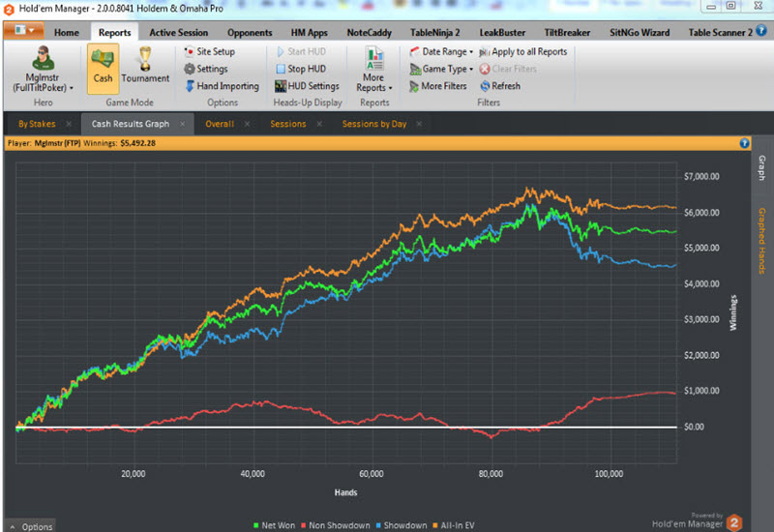Expand the Game Type filter dropdown
This screenshot has height=532, width=774.
click(x=441, y=69)
